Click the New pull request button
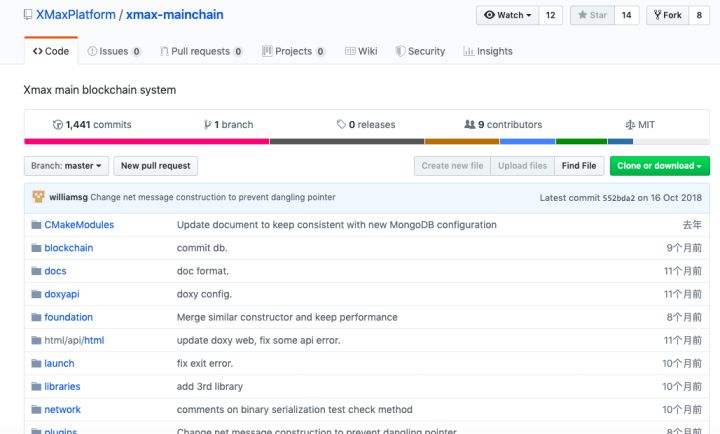 (156, 166)
